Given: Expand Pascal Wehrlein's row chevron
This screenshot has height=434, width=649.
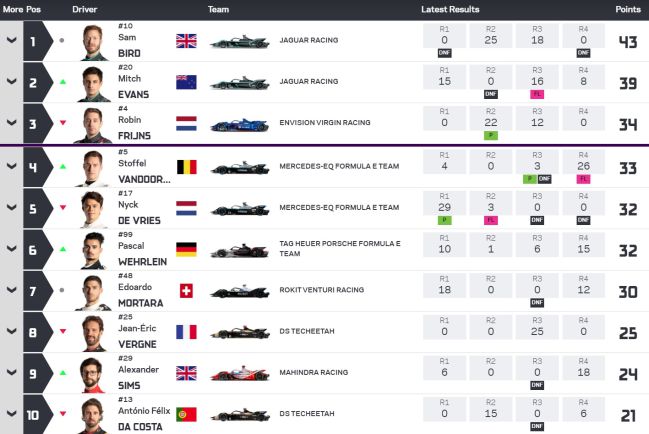Looking at the screenshot, I should point(11,250).
